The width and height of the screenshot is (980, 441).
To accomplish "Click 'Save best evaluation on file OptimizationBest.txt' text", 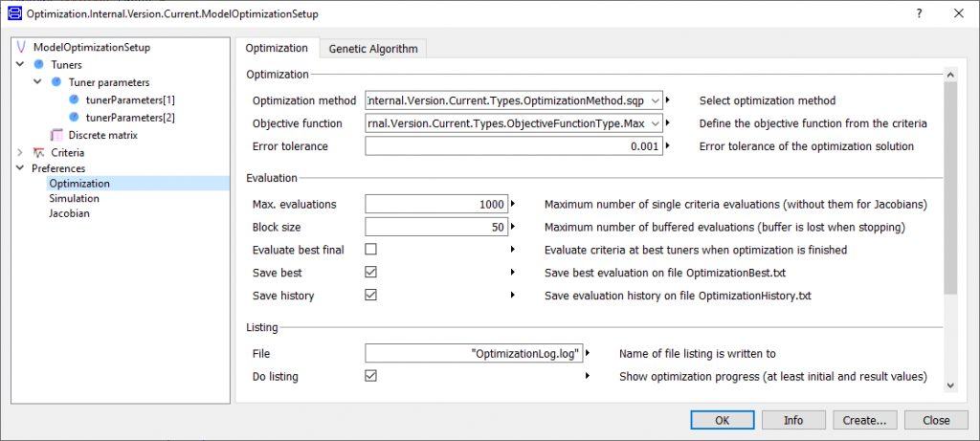I will [x=663, y=273].
